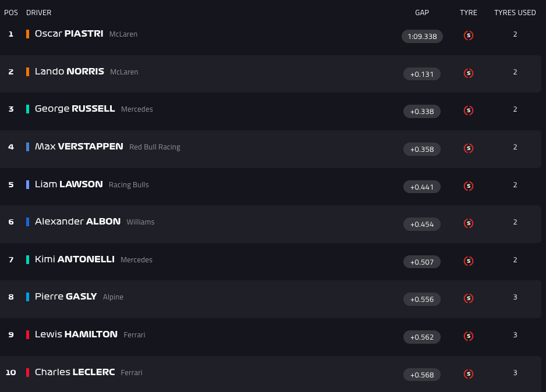The height and width of the screenshot is (392, 546).
Task: Open driver Lewis Hamilton's name link
Action: pos(76,334)
